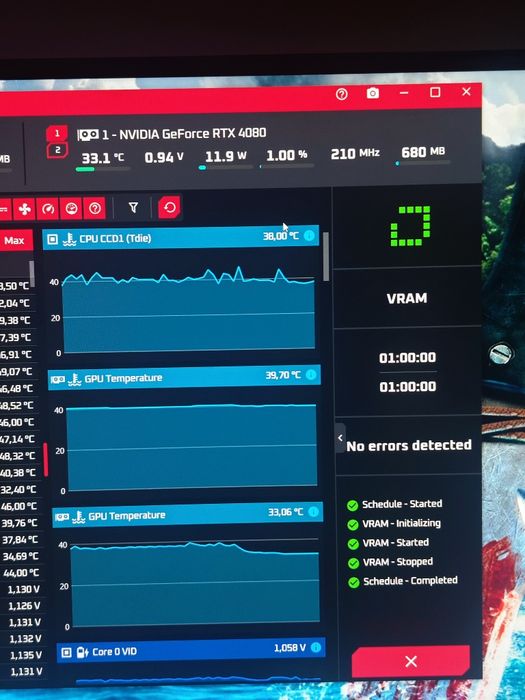Click the upper 01:00:00 elapsed timer
The height and width of the screenshot is (700, 525).
(407, 358)
